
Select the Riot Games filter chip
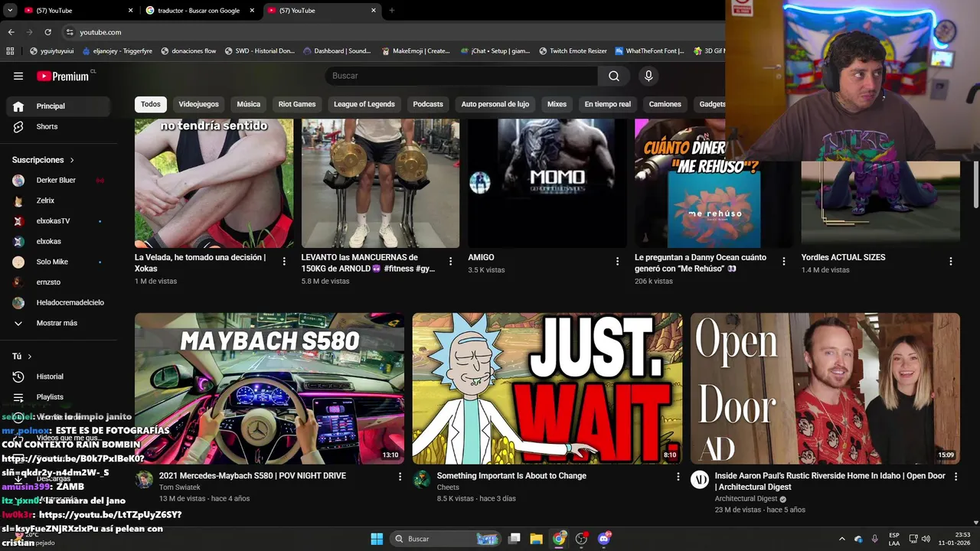[297, 104]
